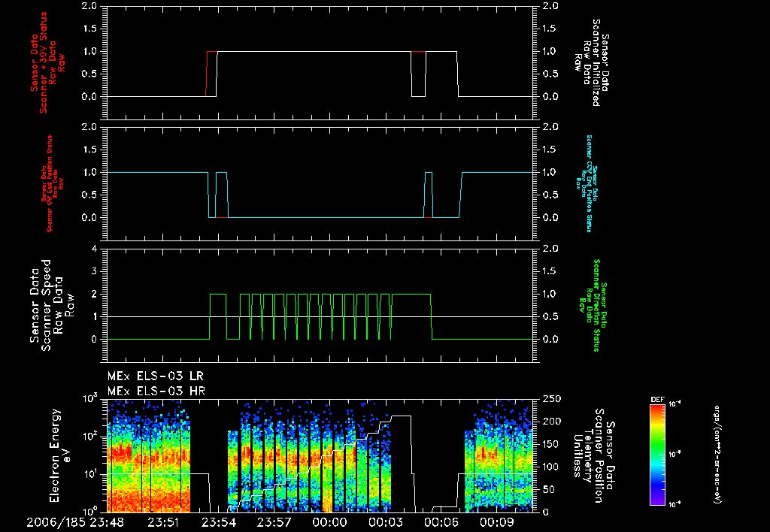Click the 150 tick on scanner position axis
This screenshot has width=770, height=532.
pos(552,444)
